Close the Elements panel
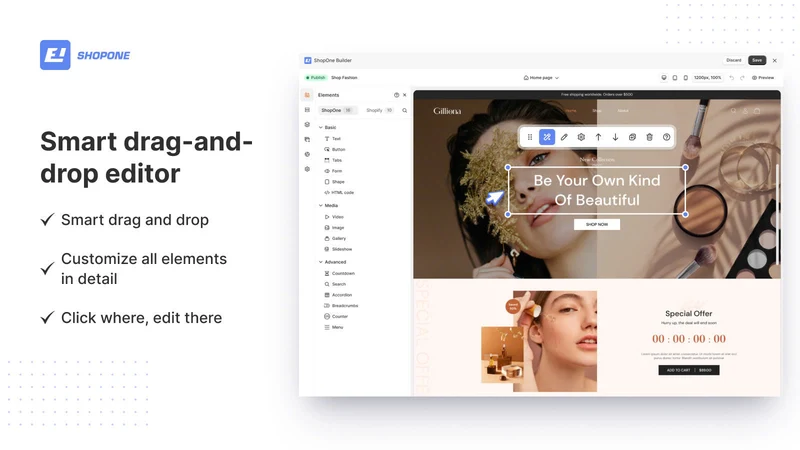 pyautogui.click(x=405, y=95)
